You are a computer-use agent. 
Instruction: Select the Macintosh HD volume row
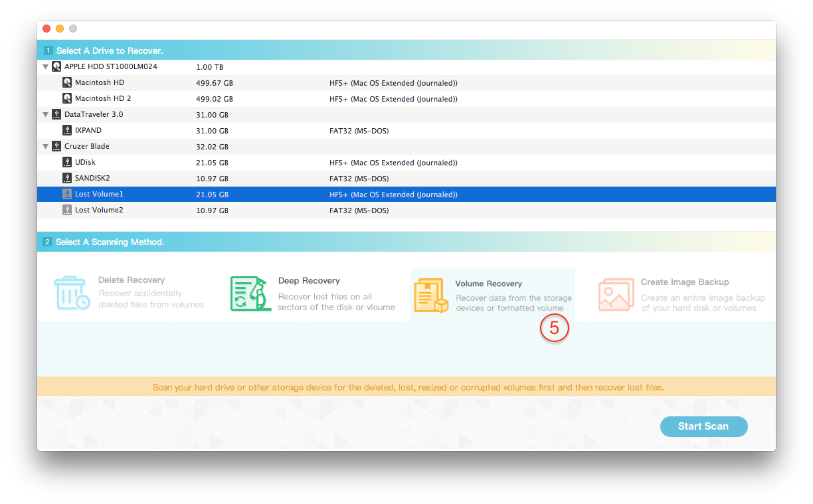[406, 82]
